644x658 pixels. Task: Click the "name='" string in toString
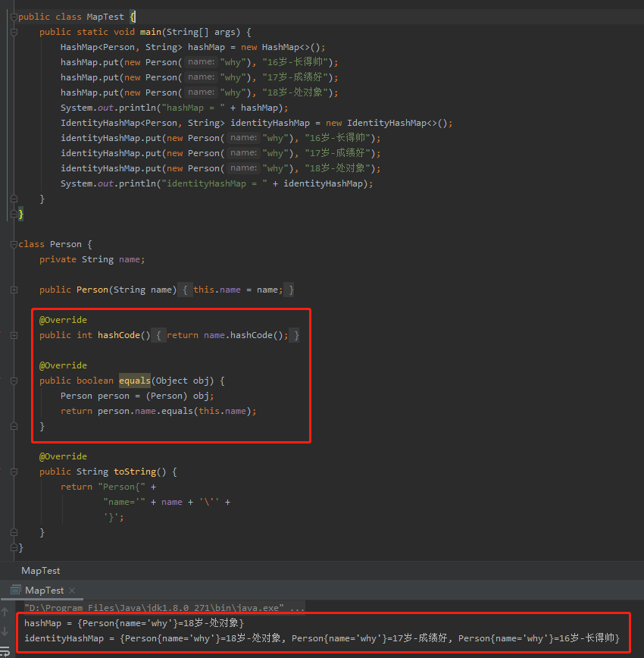click(124, 503)
